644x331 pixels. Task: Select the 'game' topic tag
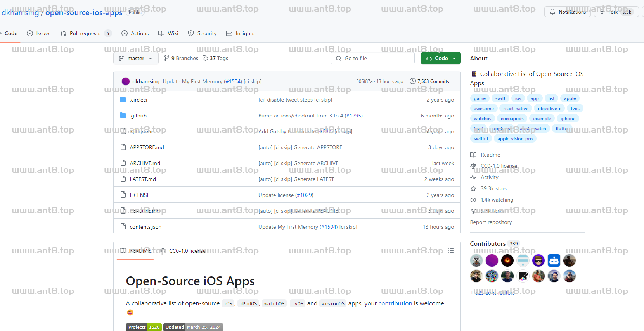point(480,98)
